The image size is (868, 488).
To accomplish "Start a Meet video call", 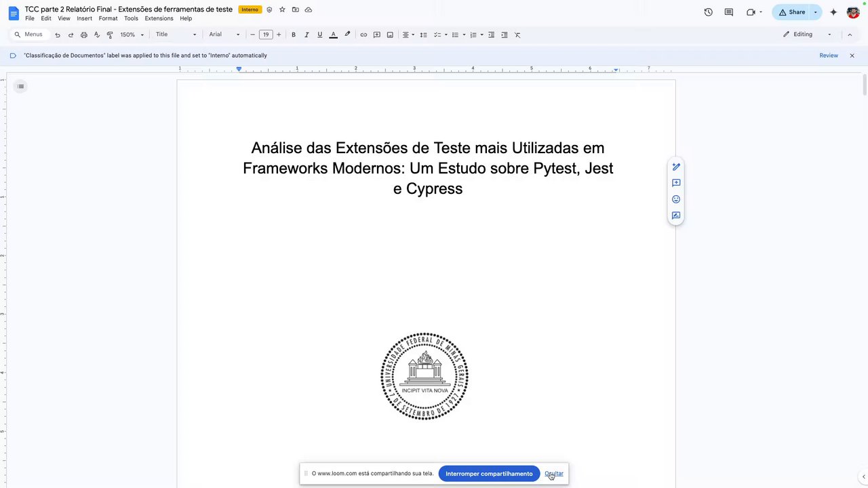I will [751, 12].
